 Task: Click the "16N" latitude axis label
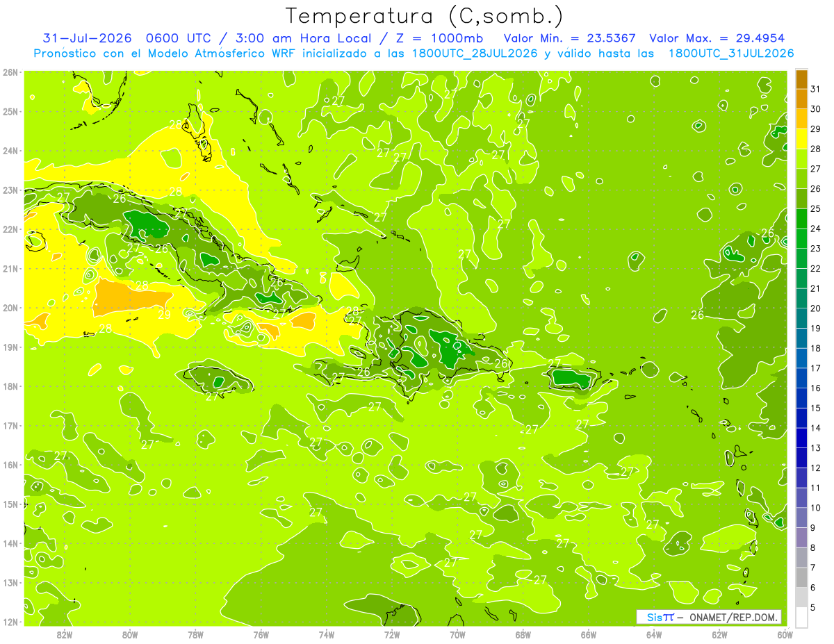[x=10, y=465]
